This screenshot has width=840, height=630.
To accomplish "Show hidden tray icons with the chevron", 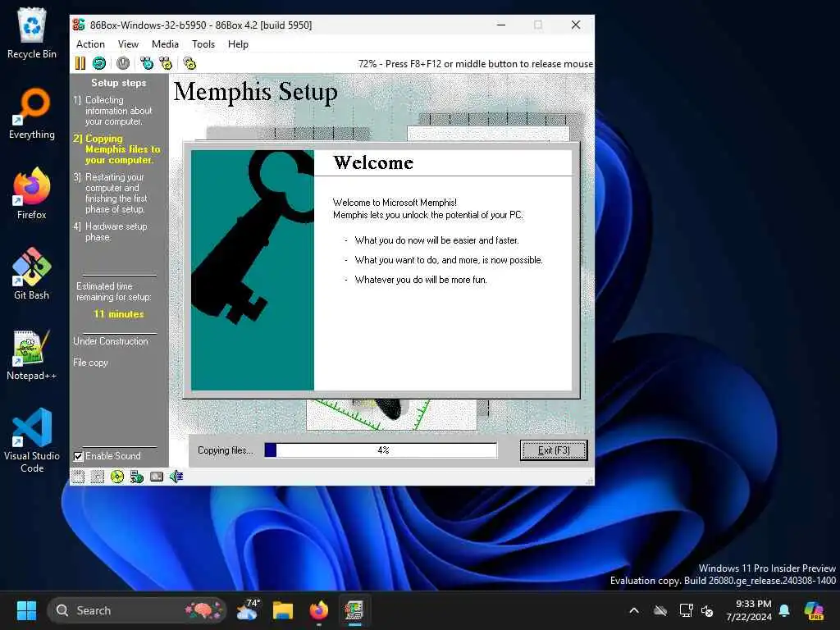I will pos(634,610).
